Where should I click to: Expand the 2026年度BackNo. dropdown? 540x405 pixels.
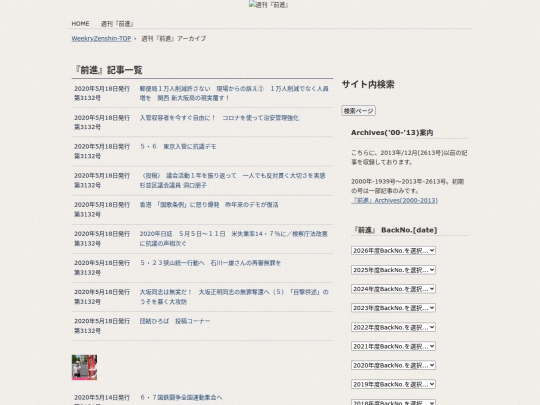(393, 250)
